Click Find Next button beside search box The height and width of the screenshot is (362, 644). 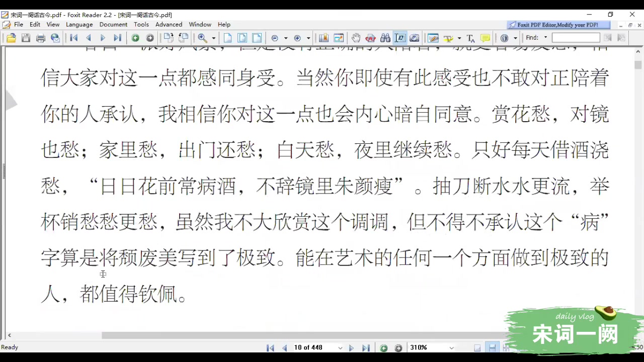coord(621,38)
